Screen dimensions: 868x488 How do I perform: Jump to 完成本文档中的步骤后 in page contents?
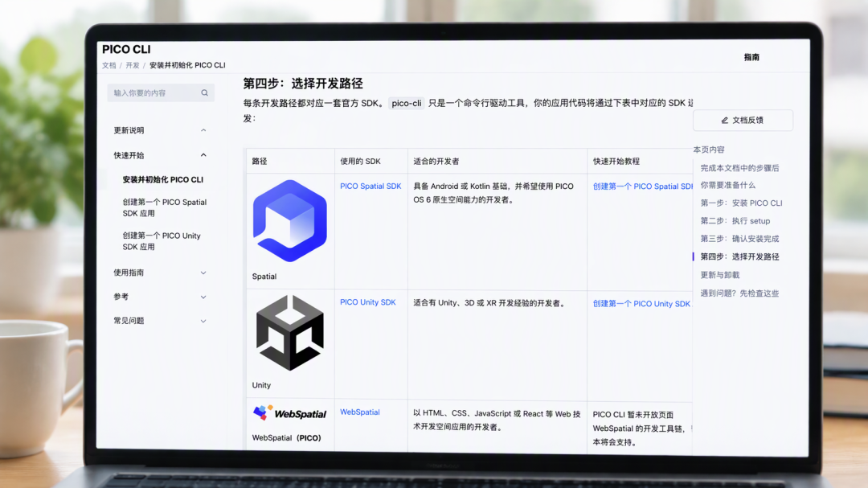tap(739, 168)
